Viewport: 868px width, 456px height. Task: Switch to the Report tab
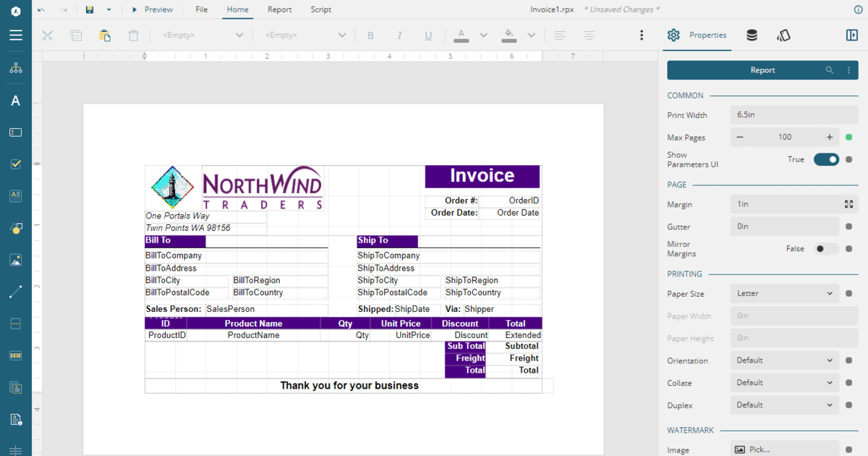point(279,9)
